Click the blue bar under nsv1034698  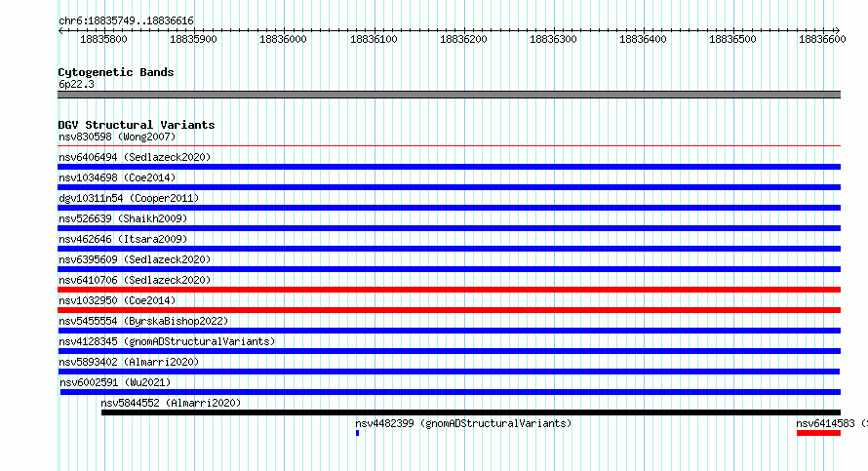(x=449, y=187)
